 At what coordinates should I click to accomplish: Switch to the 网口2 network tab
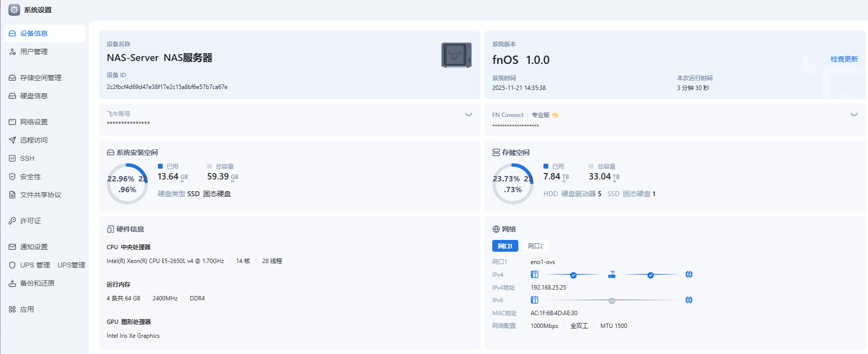point(535,246)
